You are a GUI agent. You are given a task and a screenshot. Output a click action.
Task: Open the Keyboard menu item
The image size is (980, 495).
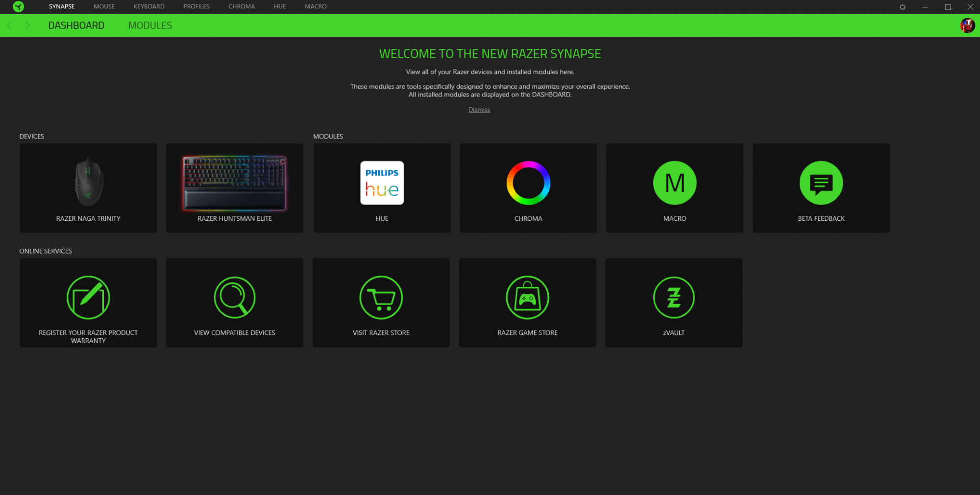149,7
